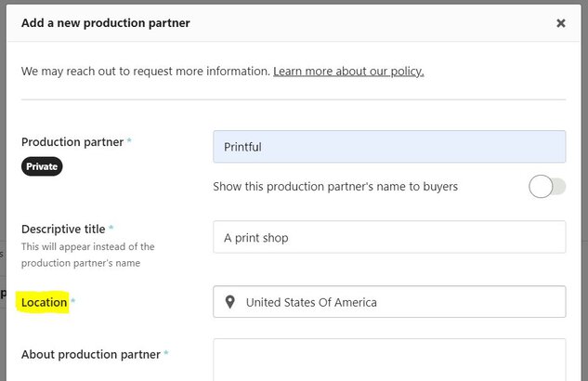The image size is (588, 381).
Task: Click the About production partner label
Action: click(x=91, y=354)
